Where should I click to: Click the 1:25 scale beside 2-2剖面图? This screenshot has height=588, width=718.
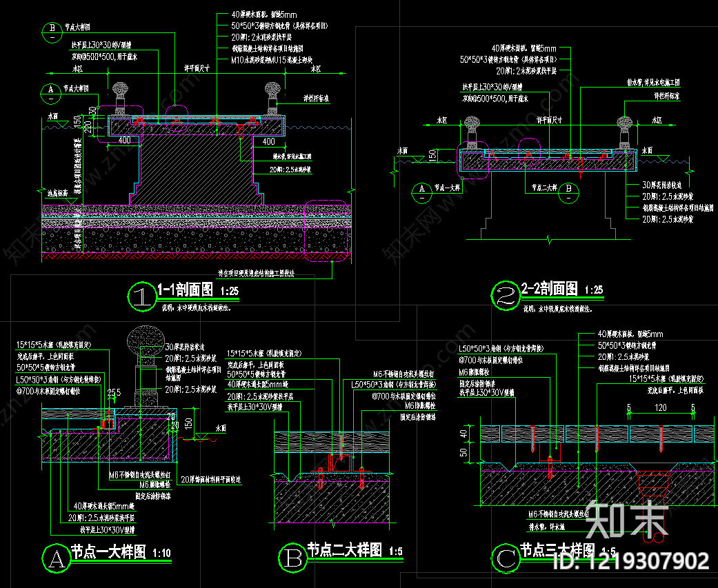594,290
